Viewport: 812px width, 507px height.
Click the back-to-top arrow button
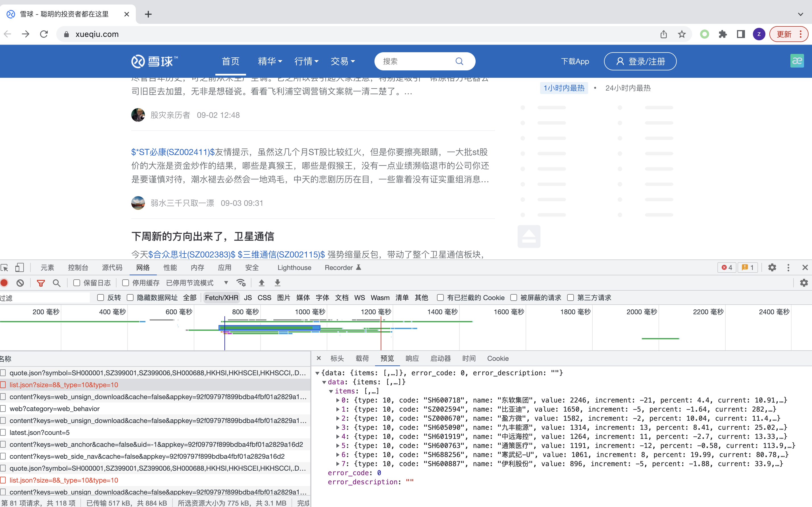coord(529,236)
